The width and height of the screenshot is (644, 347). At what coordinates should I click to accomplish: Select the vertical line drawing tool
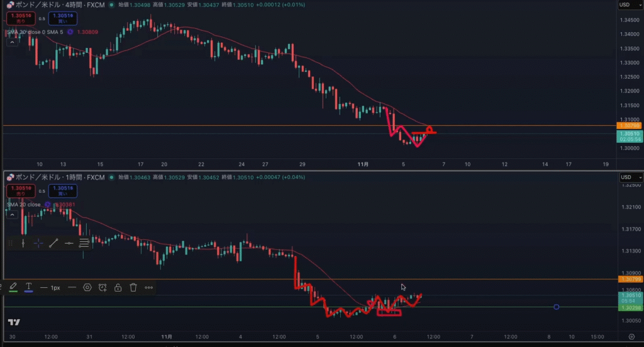(x=23, y=243)
